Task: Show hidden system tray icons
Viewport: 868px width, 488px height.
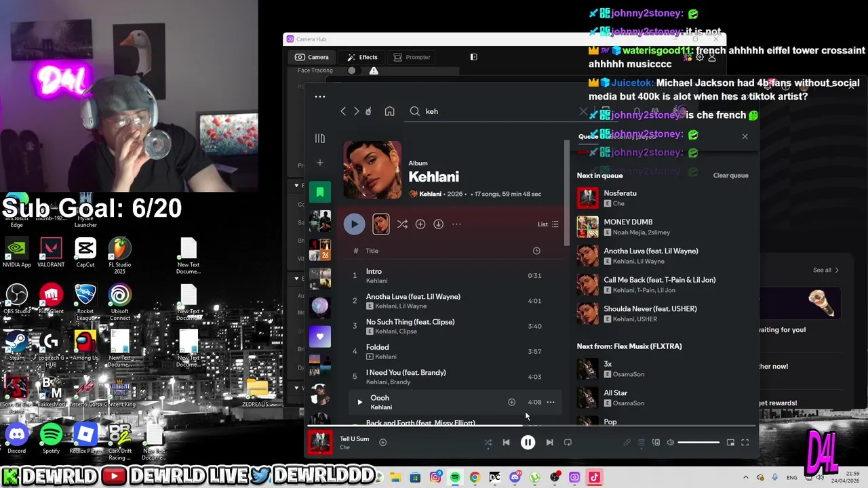Action: coord(746,477)
